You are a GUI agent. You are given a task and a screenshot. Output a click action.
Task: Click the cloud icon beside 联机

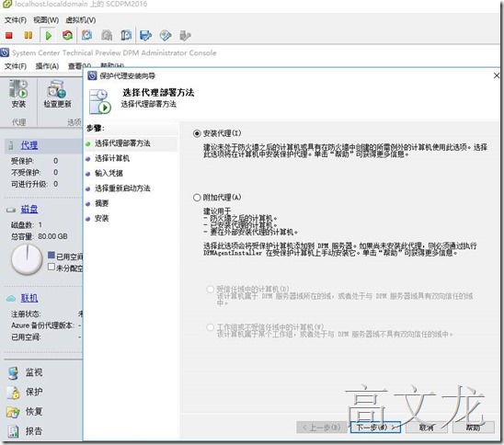[x=11, y=299]
